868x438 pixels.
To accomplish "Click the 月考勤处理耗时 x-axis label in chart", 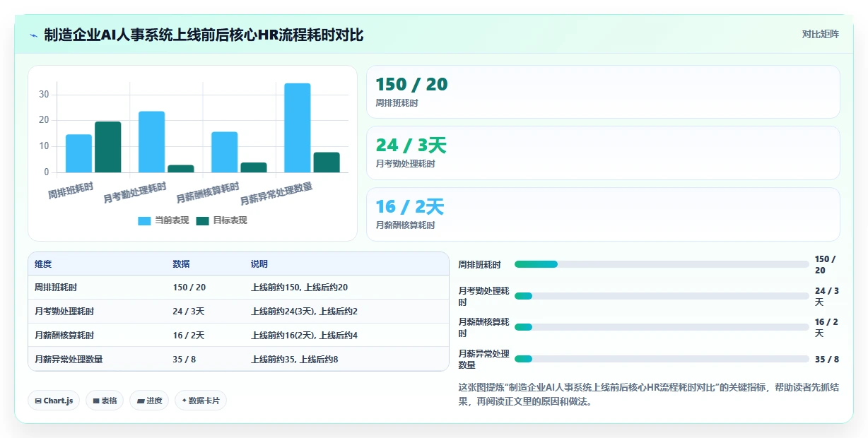I will point(135,194).
